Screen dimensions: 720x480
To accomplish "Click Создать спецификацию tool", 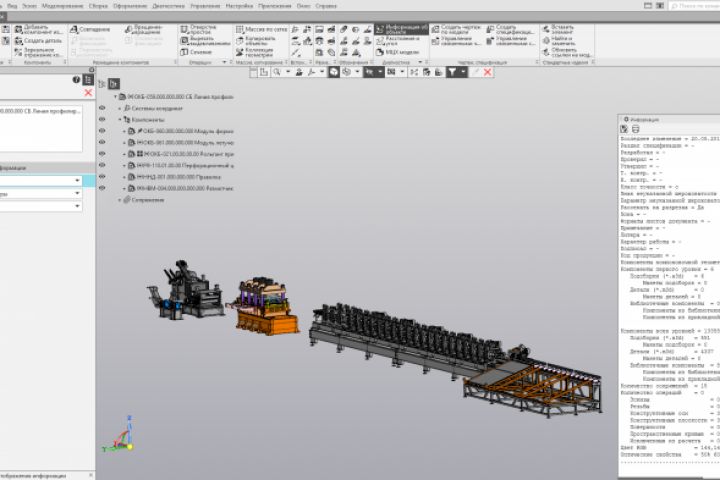I will coord(510,30).
